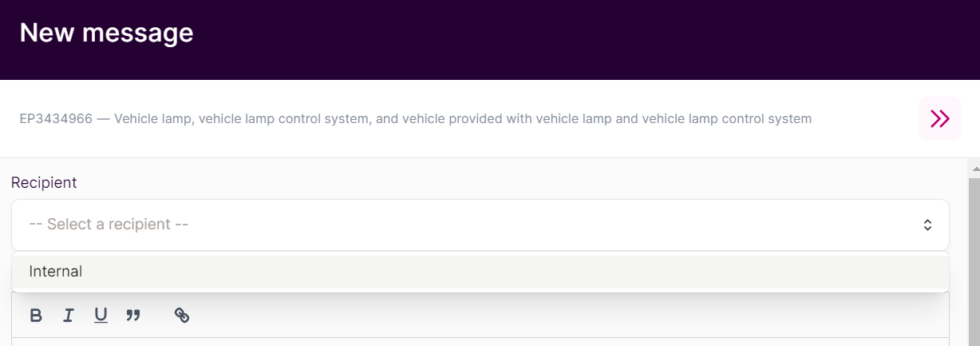
Task: Toggle bold formatting in the message editor
Action: pos(36,316)
